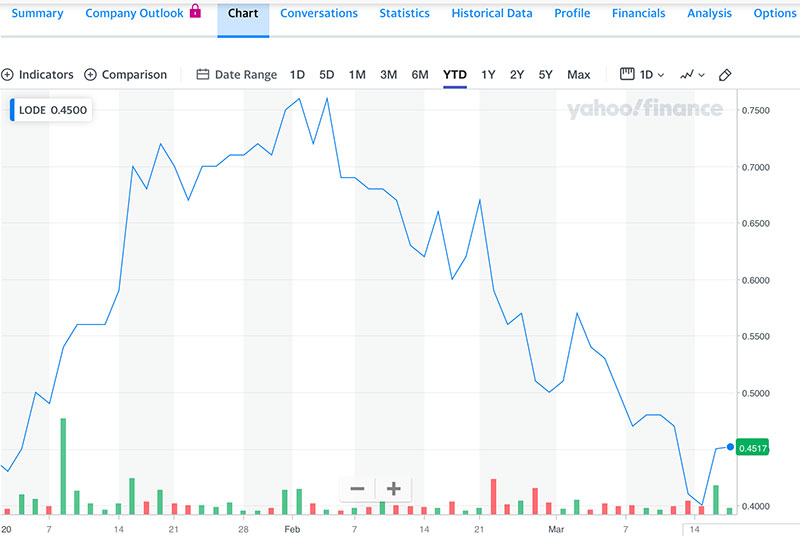
Task: Click the Summary link
Action: tap(37, 14)
